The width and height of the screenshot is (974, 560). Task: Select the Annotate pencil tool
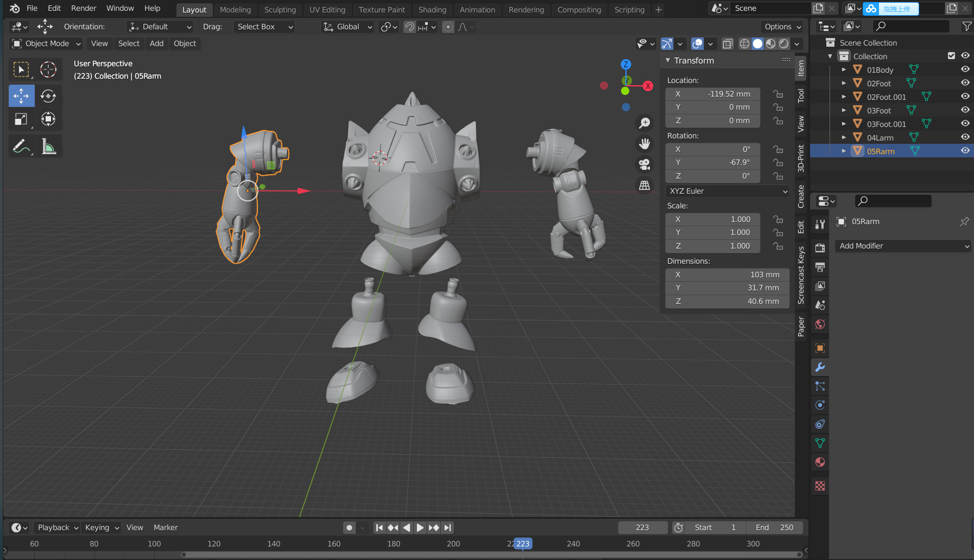21,147
